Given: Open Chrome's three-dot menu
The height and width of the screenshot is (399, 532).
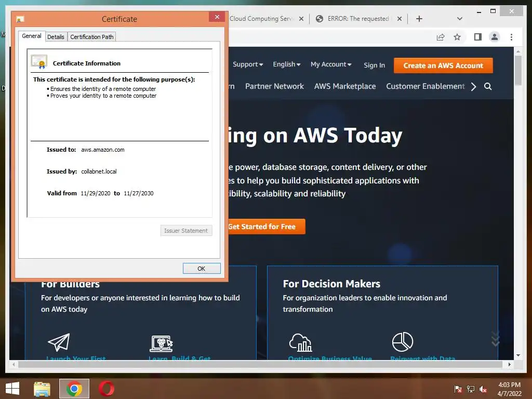Looking at the screenshot, I should [x=511, y=37].
